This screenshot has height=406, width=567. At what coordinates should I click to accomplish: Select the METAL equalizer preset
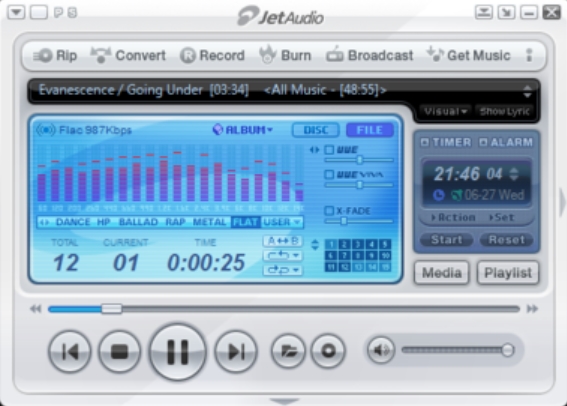[209, 222]
